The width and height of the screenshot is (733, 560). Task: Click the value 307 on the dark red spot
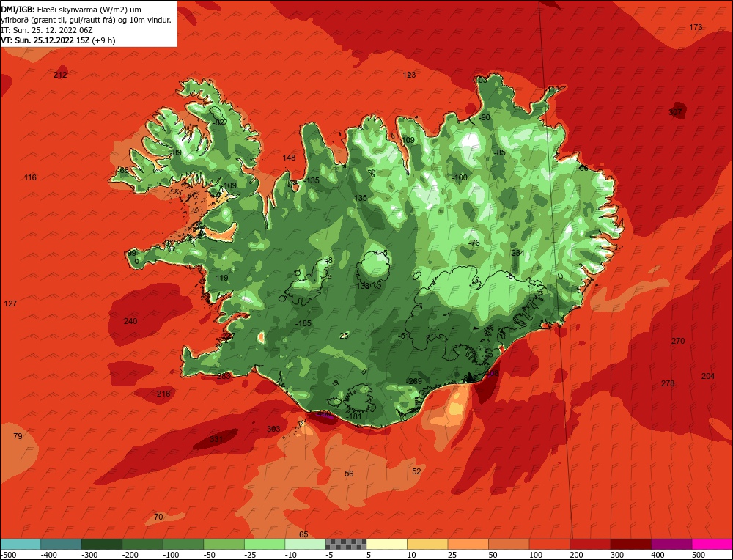(x=675, y=112)
